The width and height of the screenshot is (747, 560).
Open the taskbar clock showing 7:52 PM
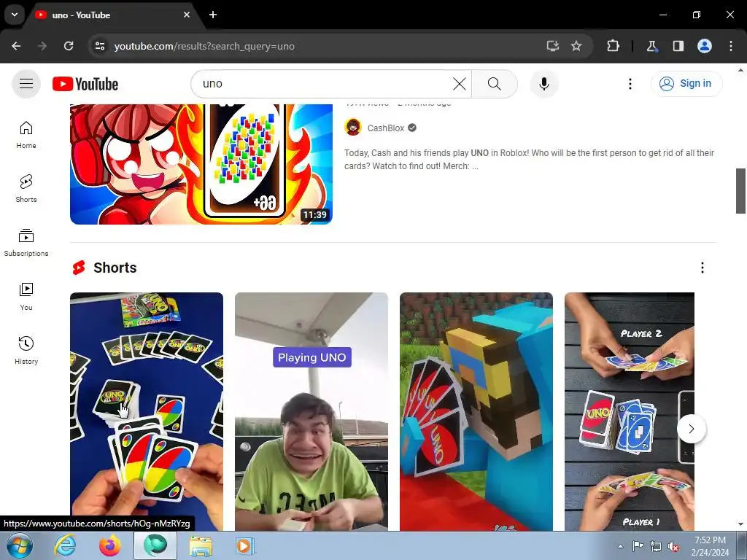(710, 546)
